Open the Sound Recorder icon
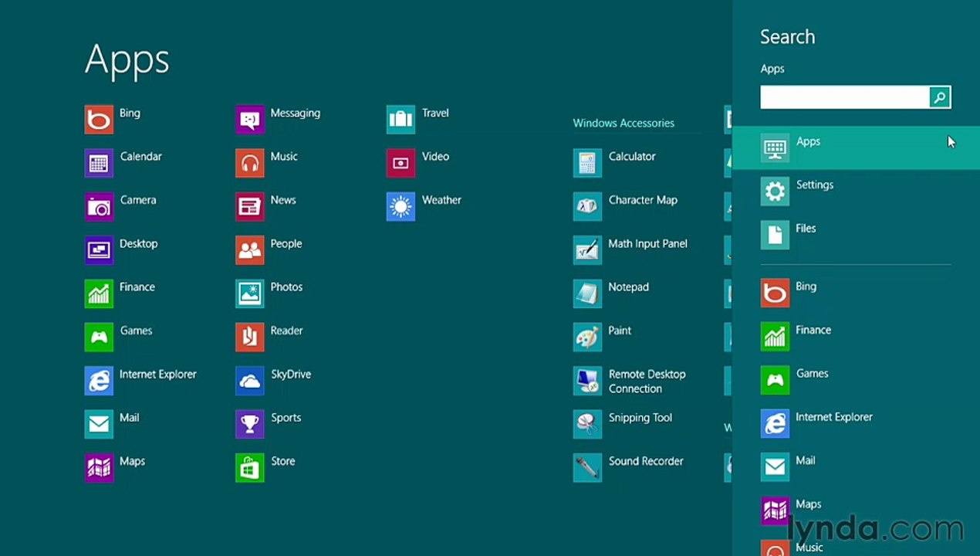The height and width of the screenshot is (556, 980). (x=587, y=468)
